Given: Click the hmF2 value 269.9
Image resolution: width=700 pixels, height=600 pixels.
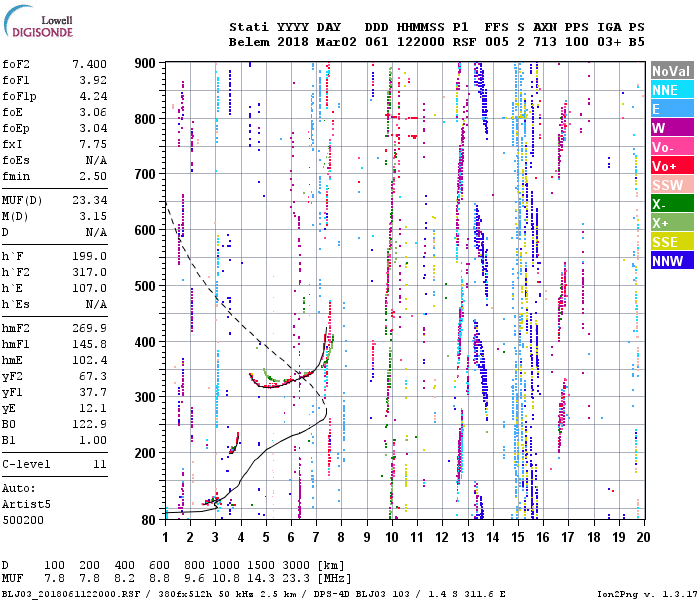Looking at the screenshot, I should click(89, 329).
